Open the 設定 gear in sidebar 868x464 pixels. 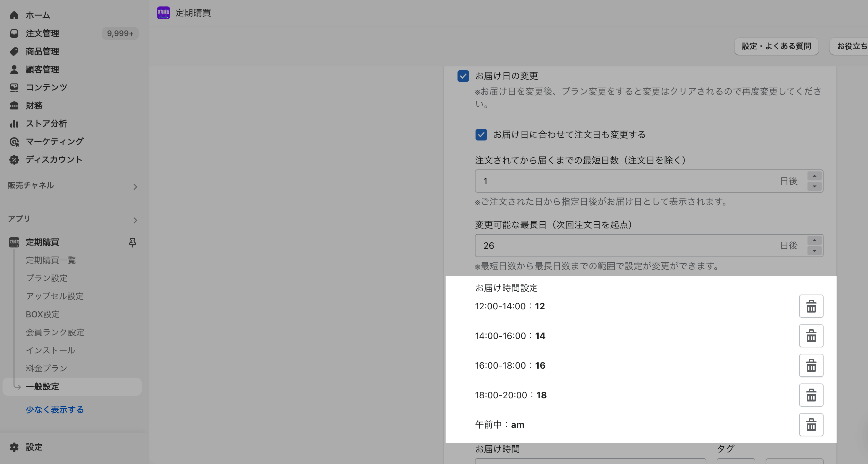coord(14,447)
